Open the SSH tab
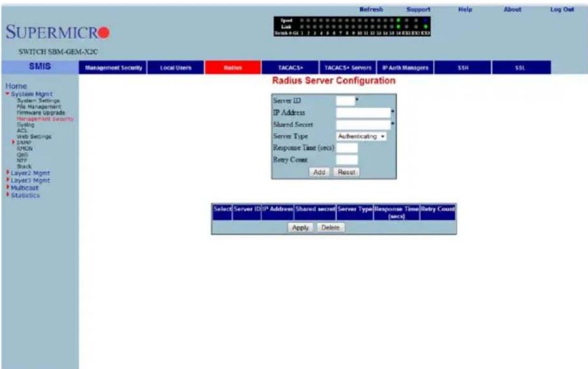The width and height of the screenshot is (588, 369). [x=463, y=68]
